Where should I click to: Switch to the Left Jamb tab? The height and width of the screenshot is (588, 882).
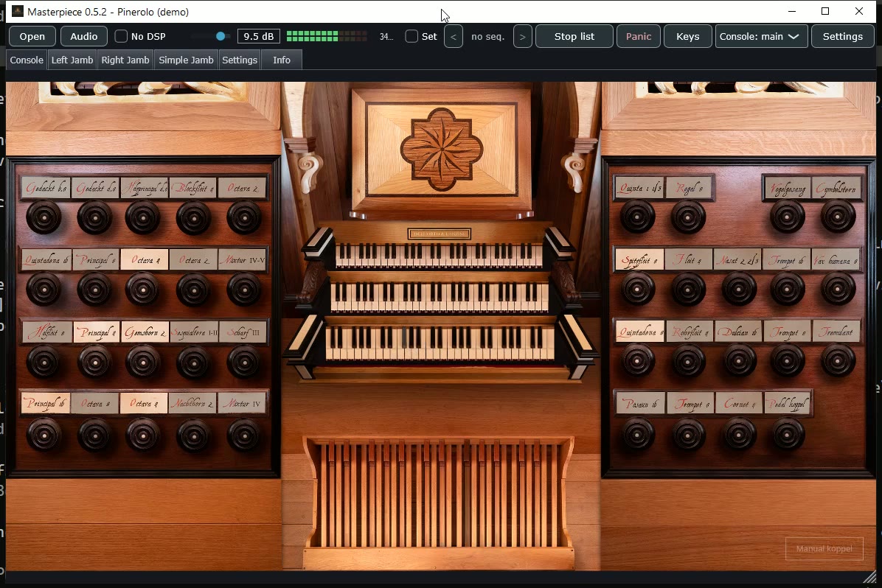(x=72, y=60)
